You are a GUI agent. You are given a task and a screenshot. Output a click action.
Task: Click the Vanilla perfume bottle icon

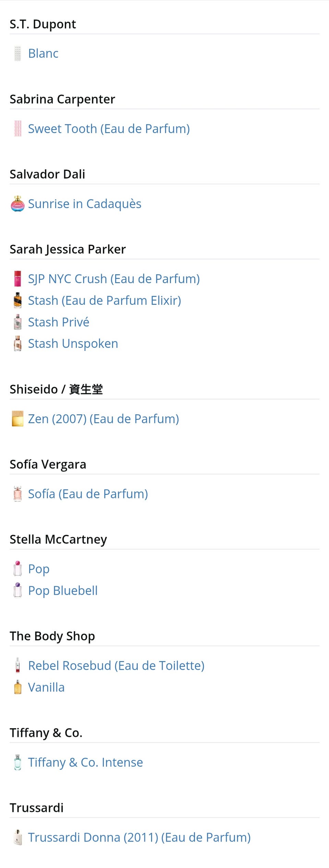tap(17, 687)
